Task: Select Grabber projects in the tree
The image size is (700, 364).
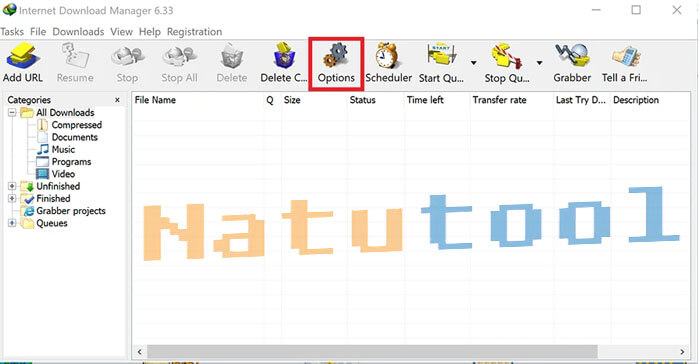Action: (x=71, y=211)
